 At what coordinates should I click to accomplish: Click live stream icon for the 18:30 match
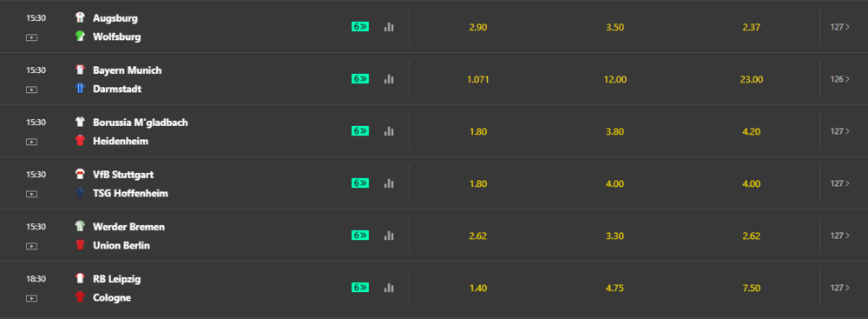tap(32, 298)
